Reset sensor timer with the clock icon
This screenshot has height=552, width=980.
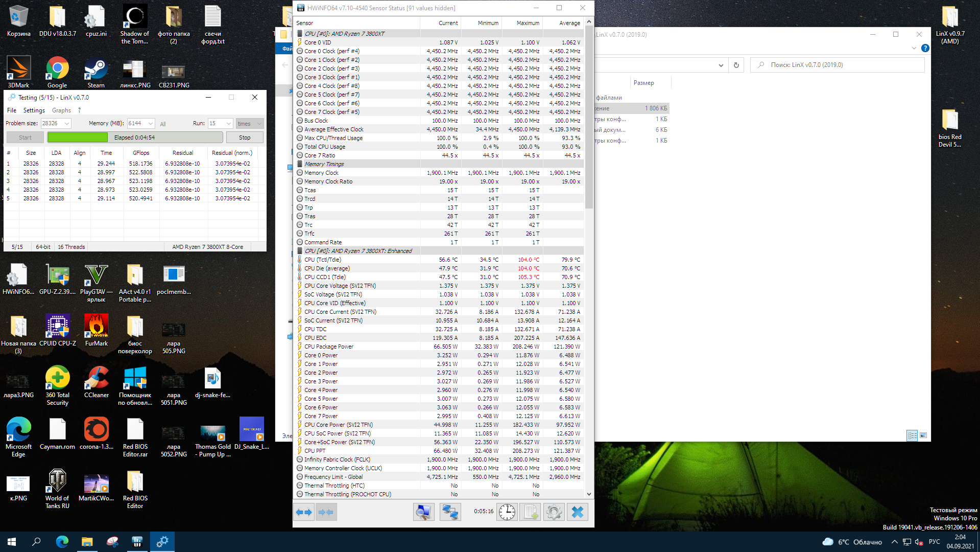point(507,512)
